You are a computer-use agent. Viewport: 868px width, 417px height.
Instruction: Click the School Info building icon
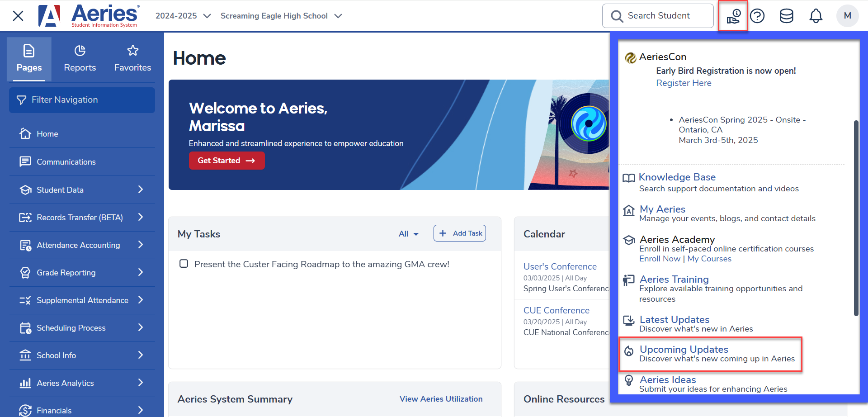(25, 355)
